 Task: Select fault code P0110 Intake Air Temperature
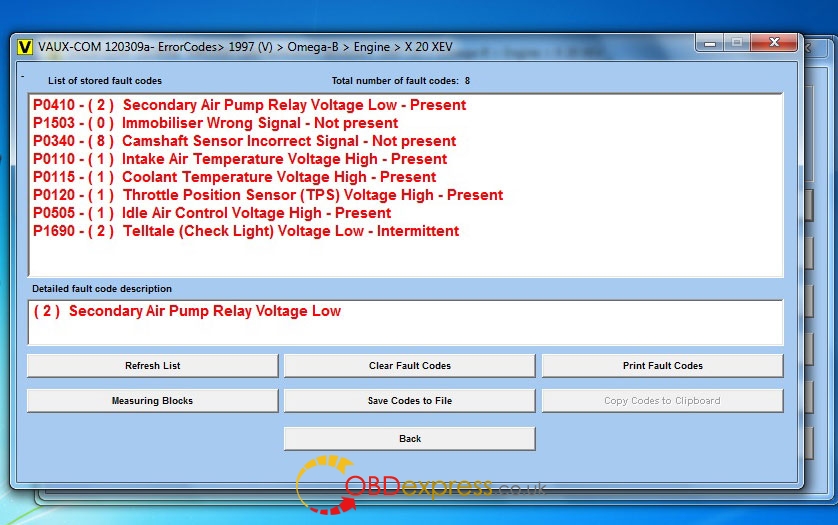(239, 159)
